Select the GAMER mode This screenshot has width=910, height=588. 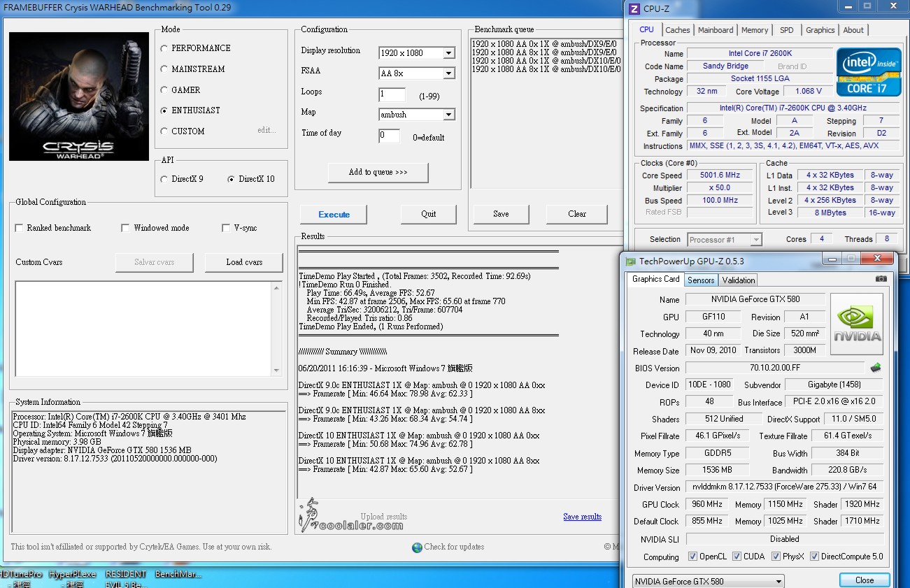[164, 90]
